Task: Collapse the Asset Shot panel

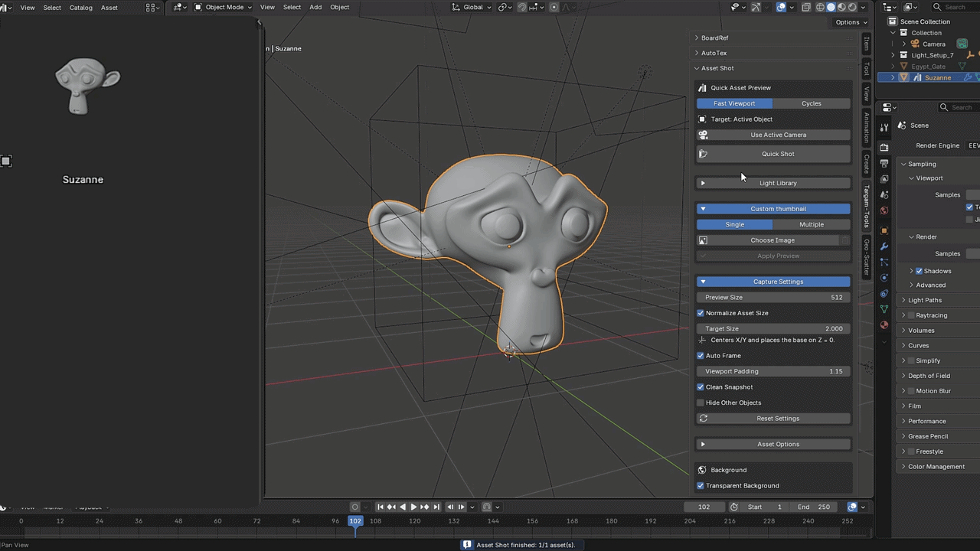Action: (x=773, y=68)
